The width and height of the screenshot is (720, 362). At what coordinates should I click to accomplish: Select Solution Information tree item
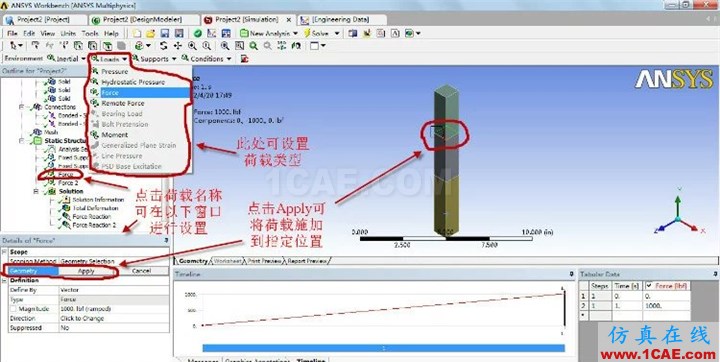click(x=98, y=200)
